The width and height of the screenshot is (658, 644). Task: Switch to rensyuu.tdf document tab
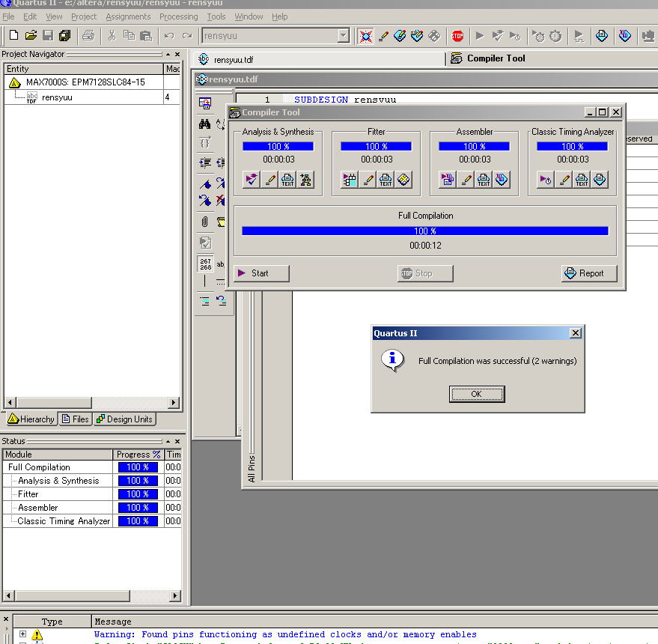(x=319, y=59)
